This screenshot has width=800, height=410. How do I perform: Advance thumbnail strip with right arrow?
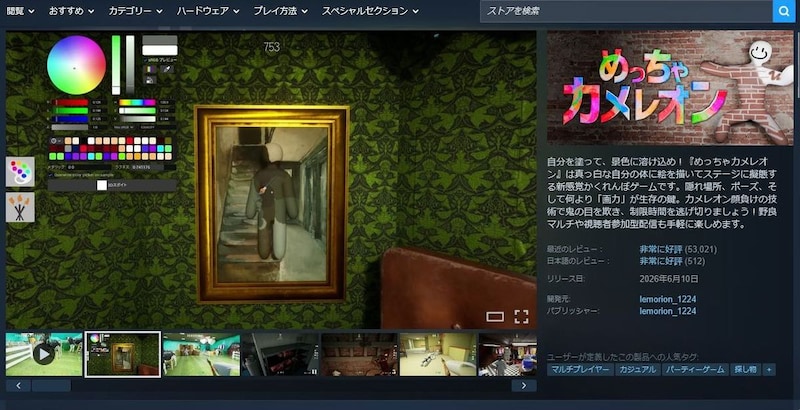524,386
